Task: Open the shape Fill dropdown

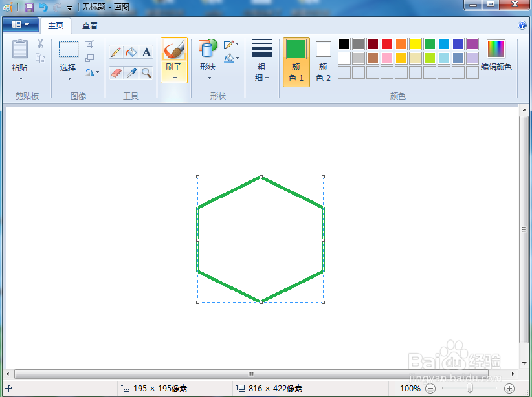Action: click(x=232, y=58)
